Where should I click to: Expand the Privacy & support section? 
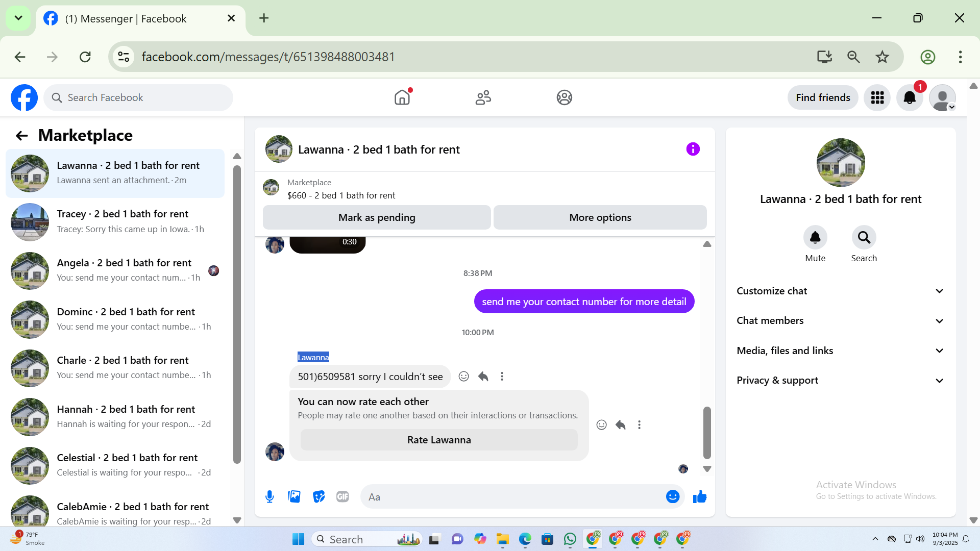840,381
